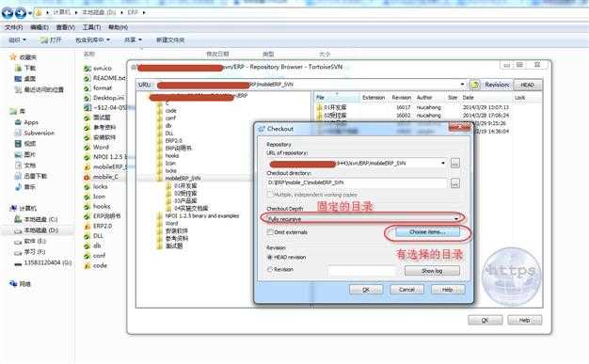Click the Show log button
The image size is (589, 364).
[432, 271]
